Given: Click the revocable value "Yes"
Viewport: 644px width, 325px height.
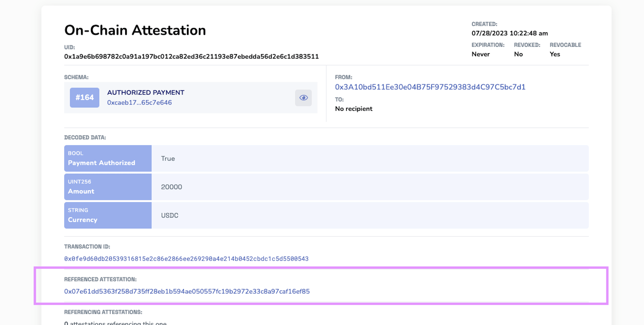Looking at the screenshot, I should [555, 54].
